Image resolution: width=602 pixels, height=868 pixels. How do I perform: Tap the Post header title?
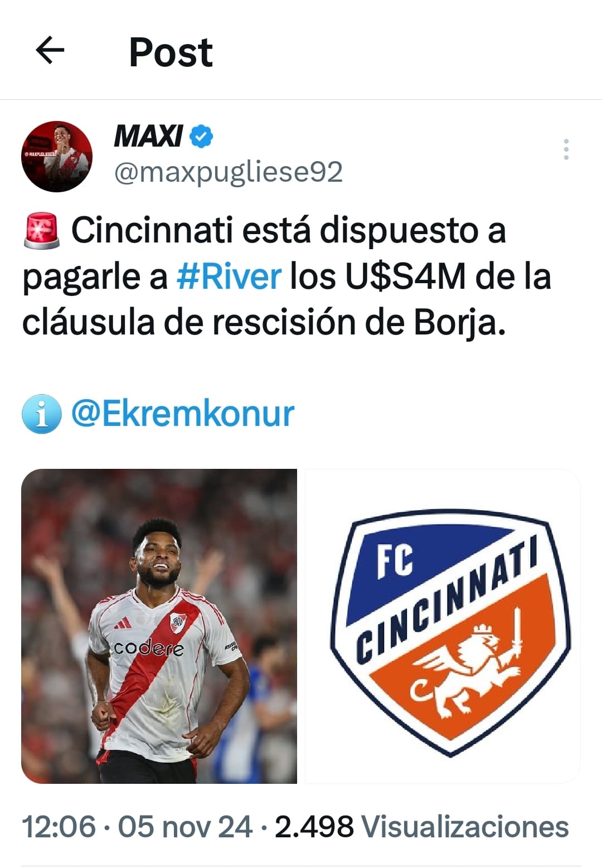(x=171, y=52)
